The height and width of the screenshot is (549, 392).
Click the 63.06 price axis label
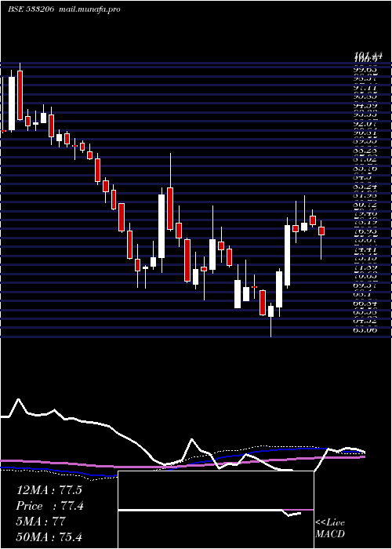[x=365, y=329]
